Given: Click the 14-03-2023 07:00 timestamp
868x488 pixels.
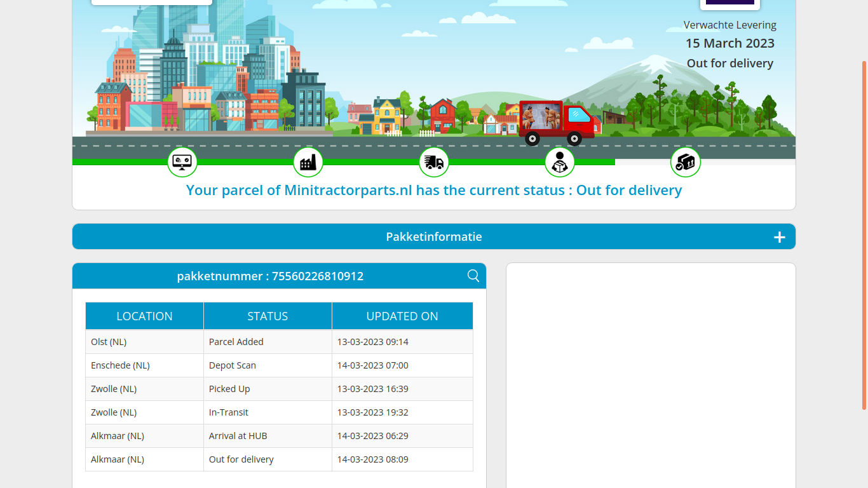Looking at the screenshot, I should [x=372, y=365].
